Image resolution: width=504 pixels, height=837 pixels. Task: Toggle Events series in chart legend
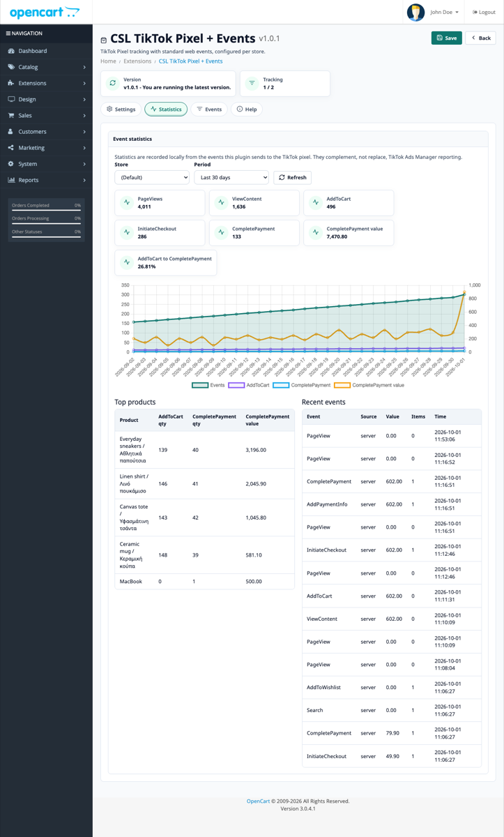click(x=208, y=385)
